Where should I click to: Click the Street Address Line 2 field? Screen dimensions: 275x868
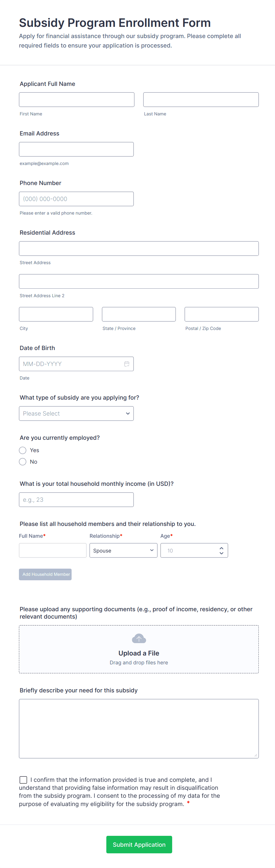point(139,281)
